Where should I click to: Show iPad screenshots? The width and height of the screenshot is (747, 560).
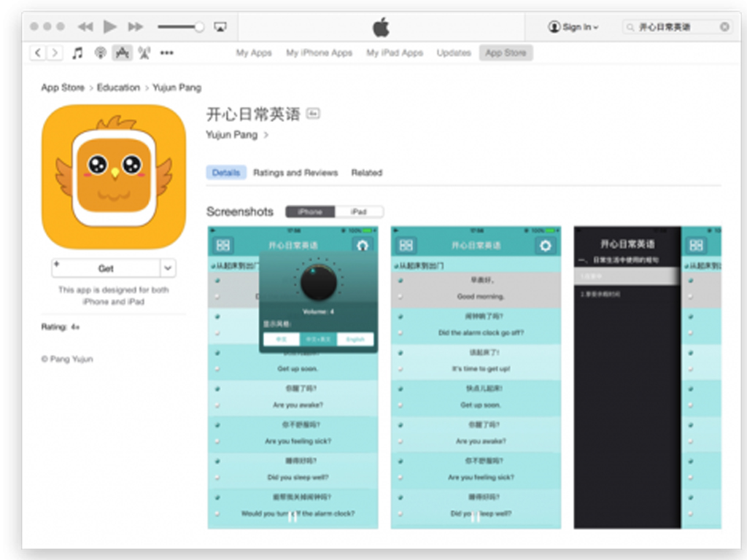[x=359, y=211]
